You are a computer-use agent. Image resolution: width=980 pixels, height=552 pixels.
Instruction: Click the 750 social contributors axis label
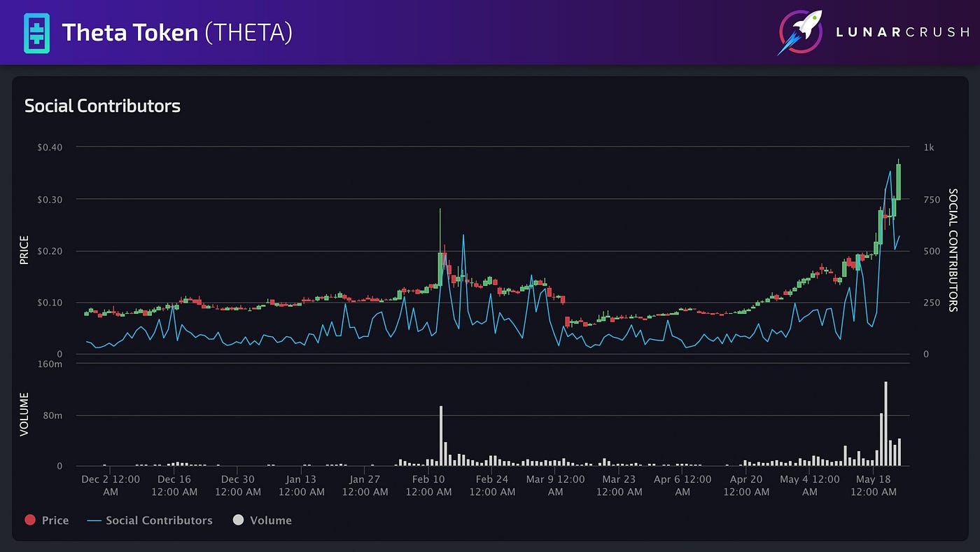pyautogui.click(x=932, y=199)
